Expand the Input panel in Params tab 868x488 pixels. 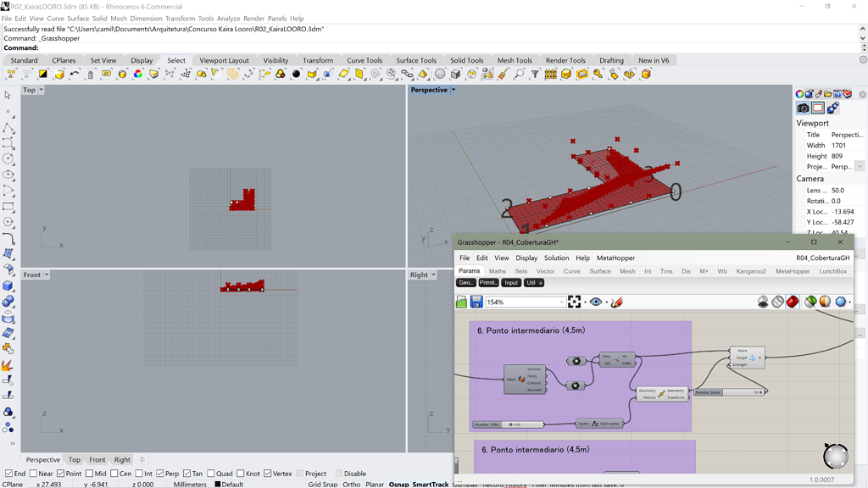[511, 283]
